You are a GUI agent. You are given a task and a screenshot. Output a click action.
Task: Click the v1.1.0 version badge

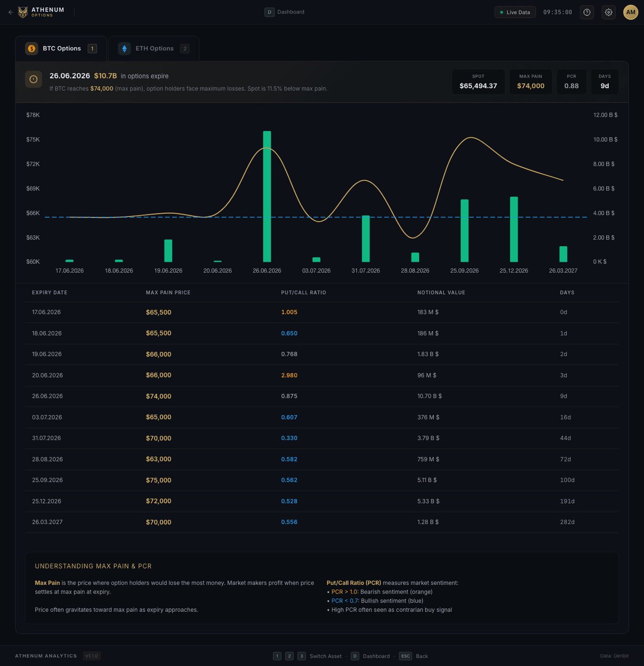[92, 656]
